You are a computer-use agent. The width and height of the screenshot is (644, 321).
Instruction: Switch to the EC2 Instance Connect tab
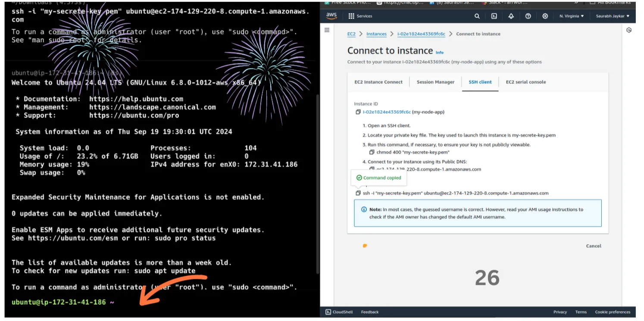click(378, 82)
